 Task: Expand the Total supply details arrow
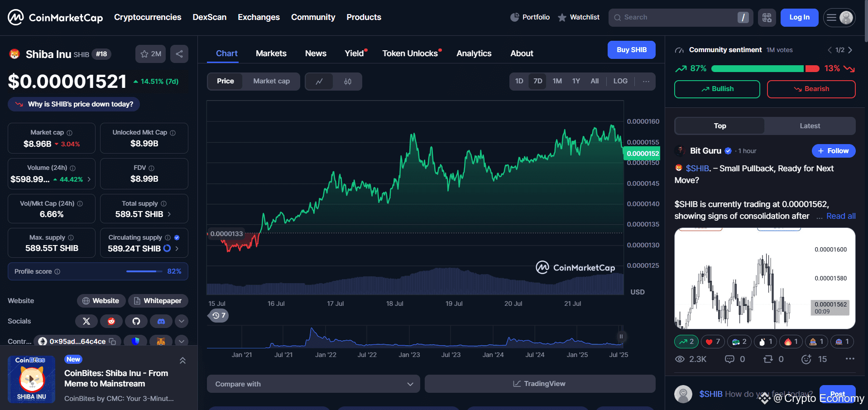click(x=169, y=214)
